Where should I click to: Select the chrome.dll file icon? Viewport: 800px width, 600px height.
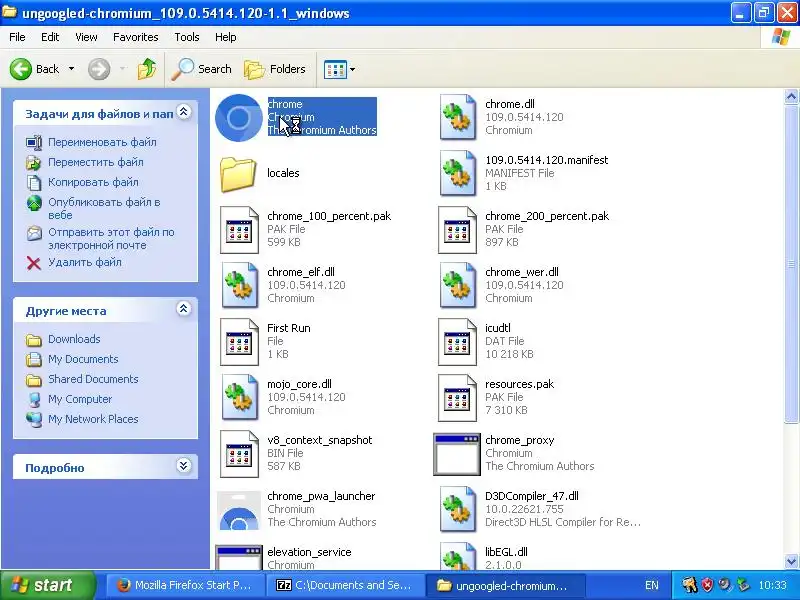(x=458, y=117)
